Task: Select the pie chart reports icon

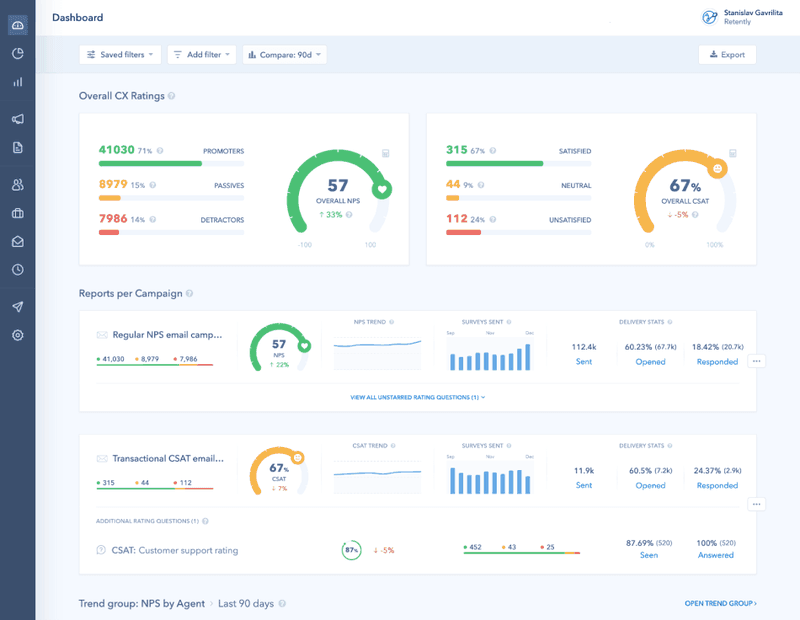Action: point(17,54)
